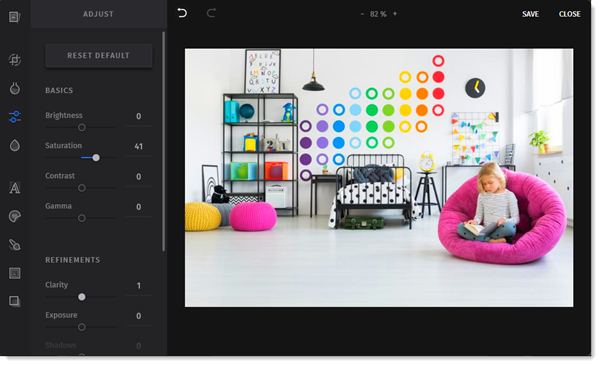Click the Contrast value field
Viewport: 600px width, 365px height.
pos(139,177)
